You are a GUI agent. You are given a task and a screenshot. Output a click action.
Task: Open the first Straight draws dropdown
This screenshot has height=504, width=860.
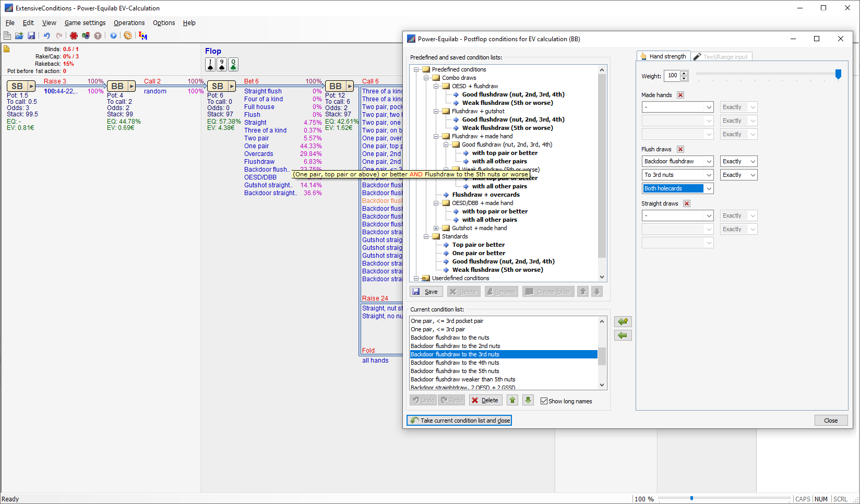tap(677, 215)
